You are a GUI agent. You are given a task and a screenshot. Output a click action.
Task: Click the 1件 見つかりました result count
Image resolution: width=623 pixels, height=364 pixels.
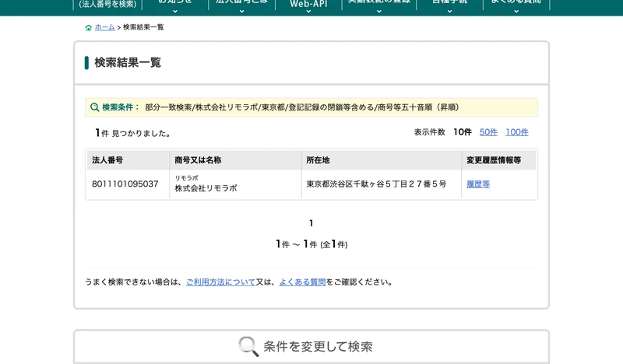[x=132, y=133]
